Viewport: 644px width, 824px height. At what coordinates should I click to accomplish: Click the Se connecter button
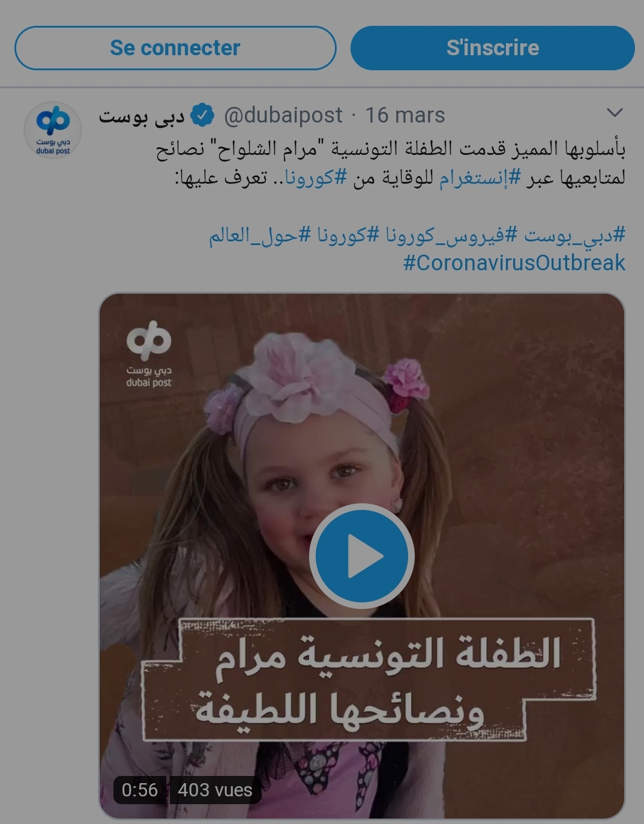[175, 48]
